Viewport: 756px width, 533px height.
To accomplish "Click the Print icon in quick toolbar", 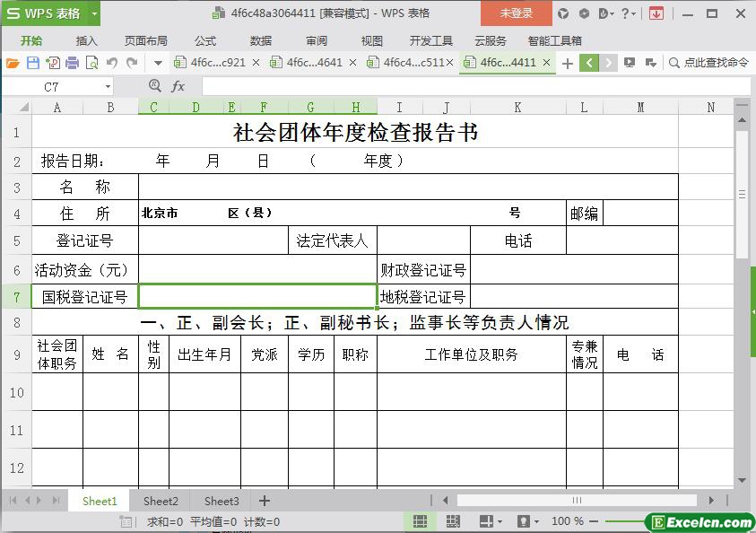I will (x=73, y=63).
